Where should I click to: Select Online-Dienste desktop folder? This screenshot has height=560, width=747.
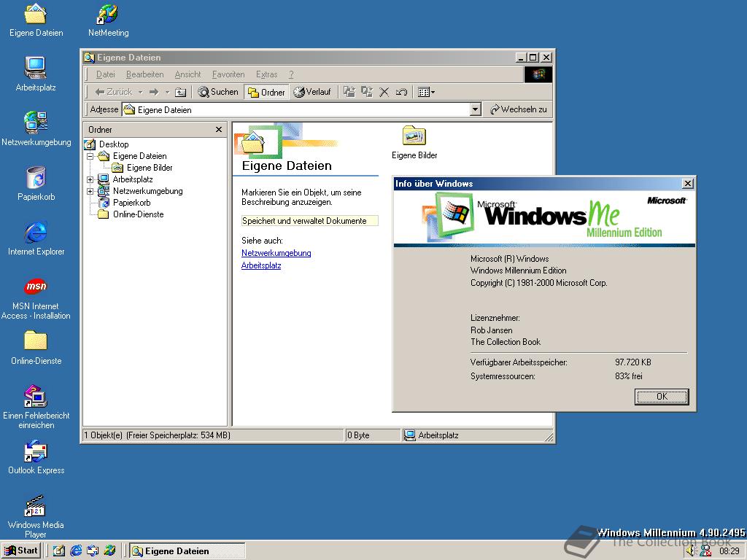coord(36,348)
